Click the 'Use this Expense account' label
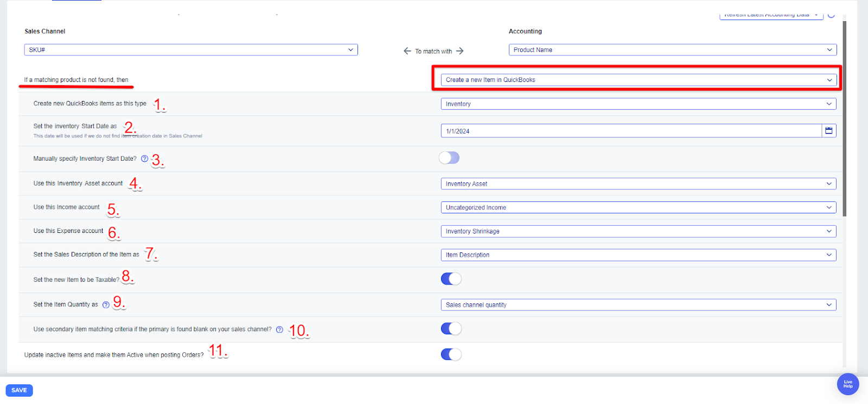This screenshot has width=868, height=405. coord(68,231)
